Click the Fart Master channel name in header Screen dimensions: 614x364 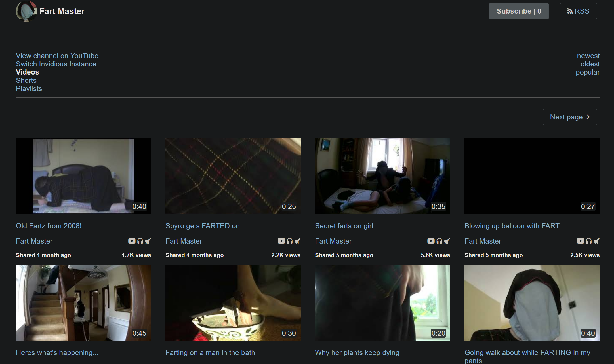pyautogui.click(x=62, y=11)
